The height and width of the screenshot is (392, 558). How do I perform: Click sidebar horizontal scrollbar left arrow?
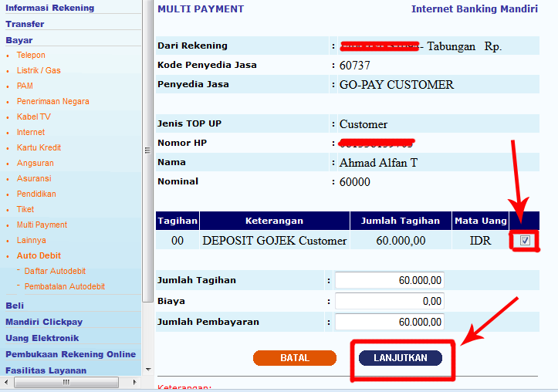(x=6, y=383)
